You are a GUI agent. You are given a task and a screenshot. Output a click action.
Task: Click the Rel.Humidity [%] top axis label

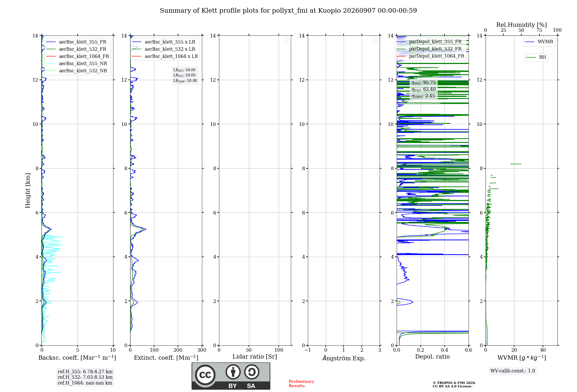coord(522,25)
